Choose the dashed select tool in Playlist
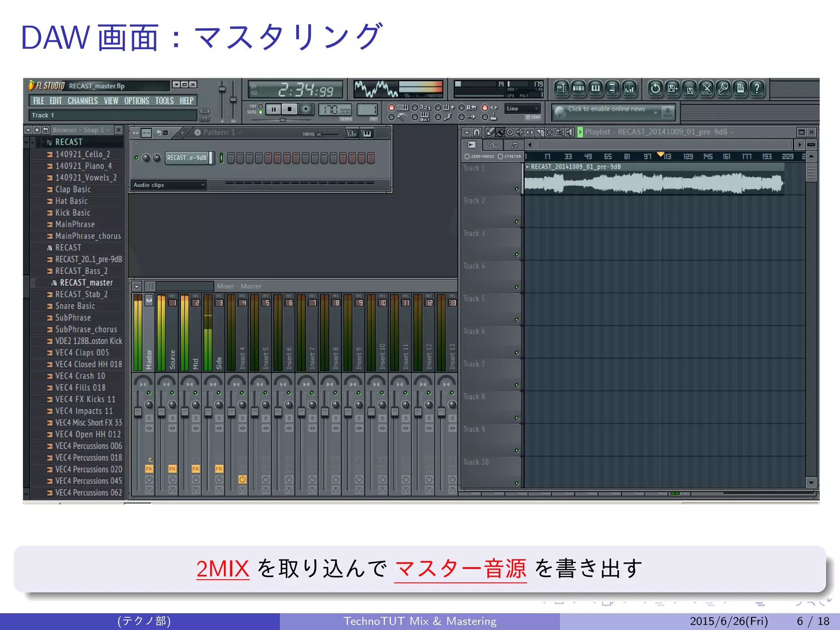 [550, 132]
